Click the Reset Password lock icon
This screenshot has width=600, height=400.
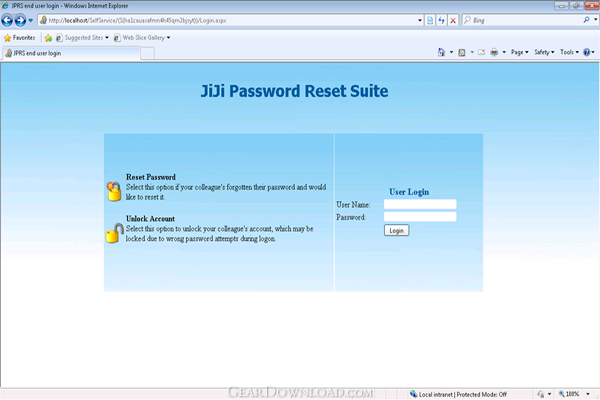(x=114, y=191)
